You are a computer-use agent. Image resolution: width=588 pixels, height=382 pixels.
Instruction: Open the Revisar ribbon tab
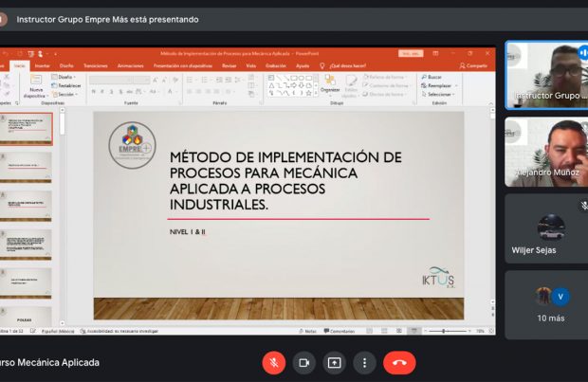[230, 66]
